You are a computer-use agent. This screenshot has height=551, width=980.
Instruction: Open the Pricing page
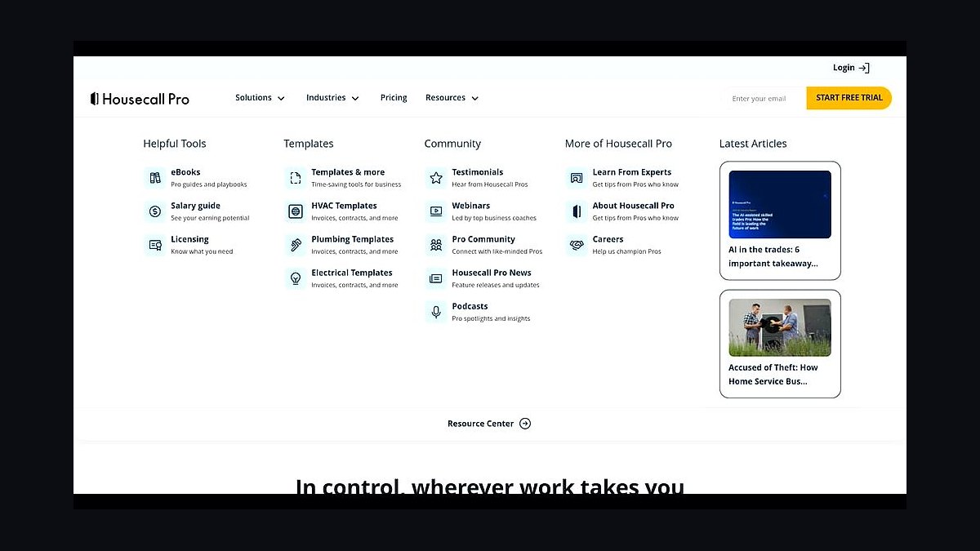(x=394, y=98)
